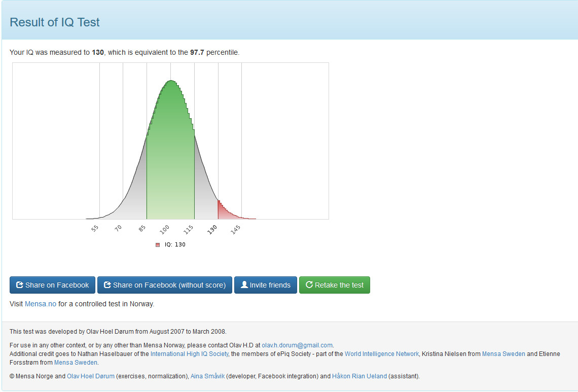
Task: Click the red shaded tail of the bell curve
Action: point(221,210)
